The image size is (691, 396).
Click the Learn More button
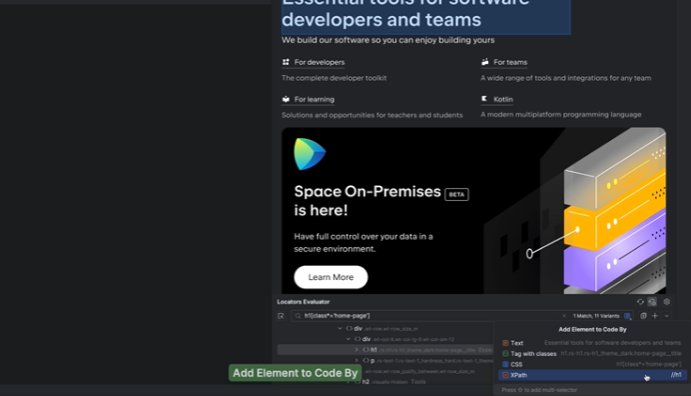point(331,277)
